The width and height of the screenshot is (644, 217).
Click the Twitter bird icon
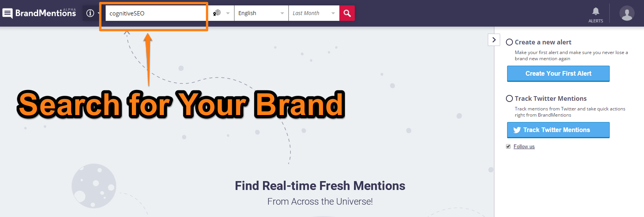(x=517, y=130)
